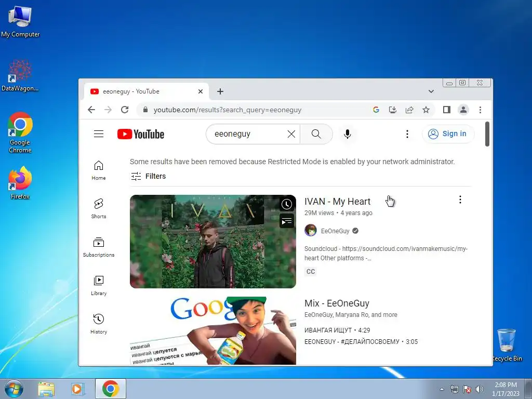Open the media player taskbar icon
Image resolution: width=532 pixels, height=399 pixels.
(77, 389)
